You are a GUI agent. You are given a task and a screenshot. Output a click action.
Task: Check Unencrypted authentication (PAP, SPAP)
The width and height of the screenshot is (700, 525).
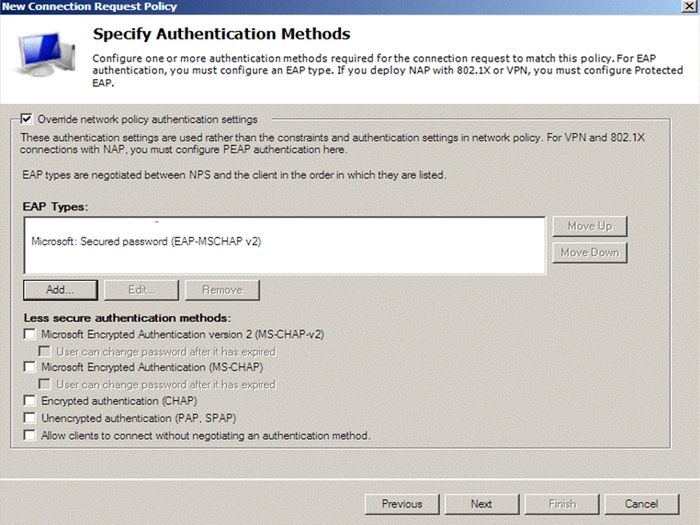click(30, 418)
